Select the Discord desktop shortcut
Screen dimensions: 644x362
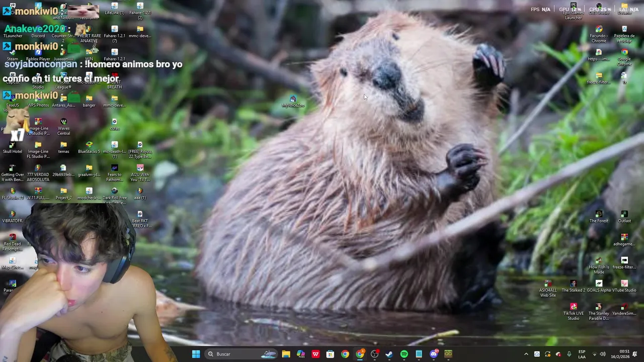pos(38,32)
